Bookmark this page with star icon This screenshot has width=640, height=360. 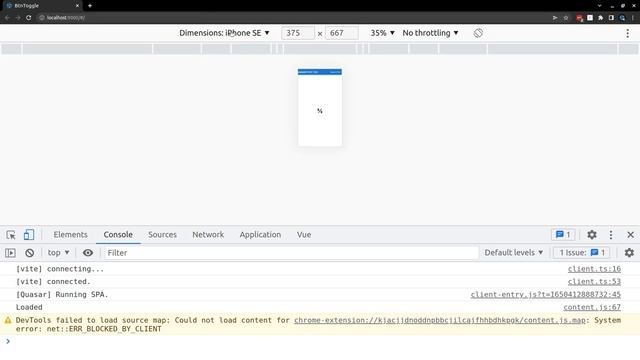[566, 18]
